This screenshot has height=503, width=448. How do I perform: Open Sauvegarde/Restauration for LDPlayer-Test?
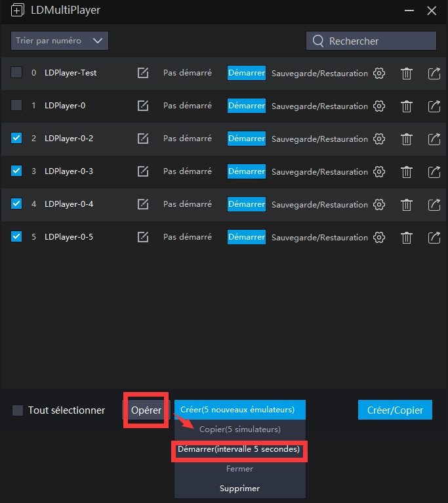pos(320,74)
